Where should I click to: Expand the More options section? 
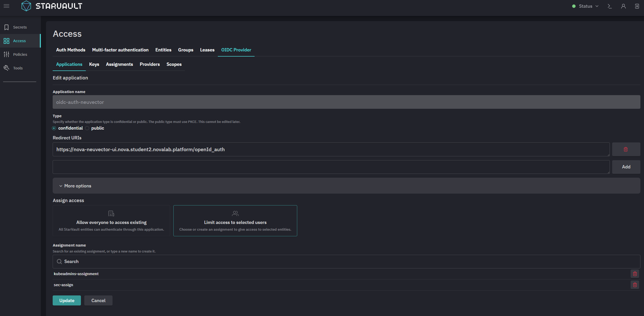pos(346,186)
